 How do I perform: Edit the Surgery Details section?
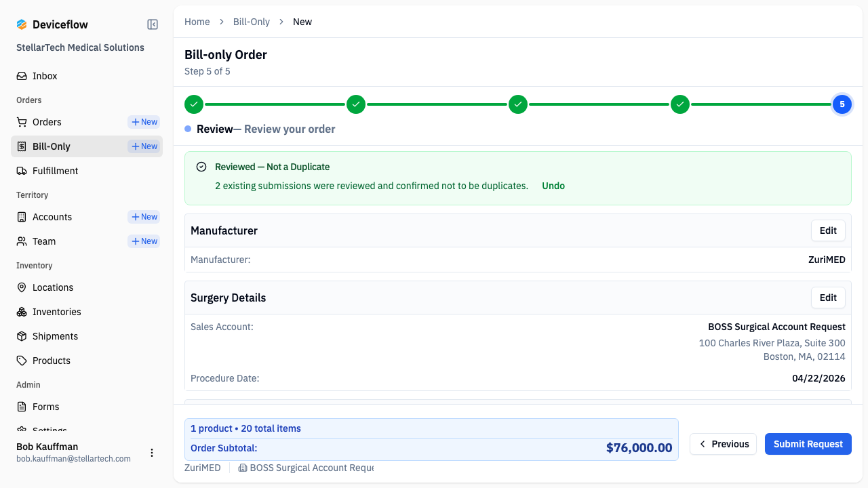click(x=828, y=298)
